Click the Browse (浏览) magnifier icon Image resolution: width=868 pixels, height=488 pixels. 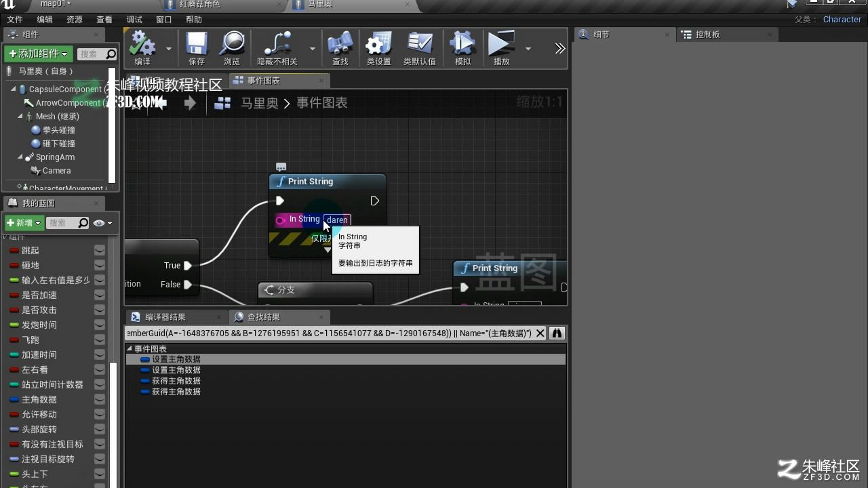[x=232, y=43]
